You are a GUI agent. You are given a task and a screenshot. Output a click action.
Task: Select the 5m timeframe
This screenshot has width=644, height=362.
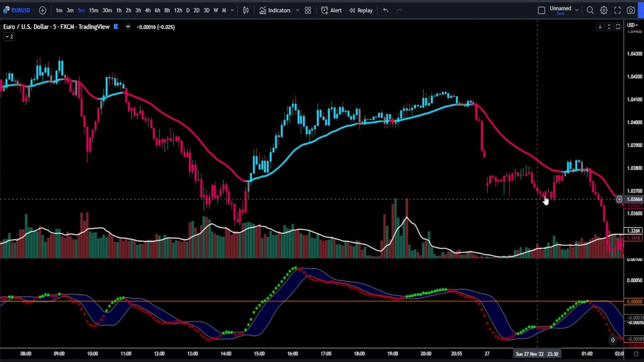click(x=81, y=10)
